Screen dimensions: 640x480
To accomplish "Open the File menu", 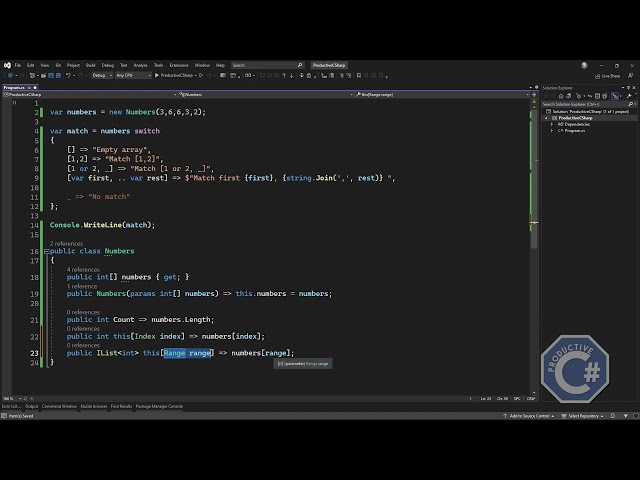I will [x=18, y=65].
